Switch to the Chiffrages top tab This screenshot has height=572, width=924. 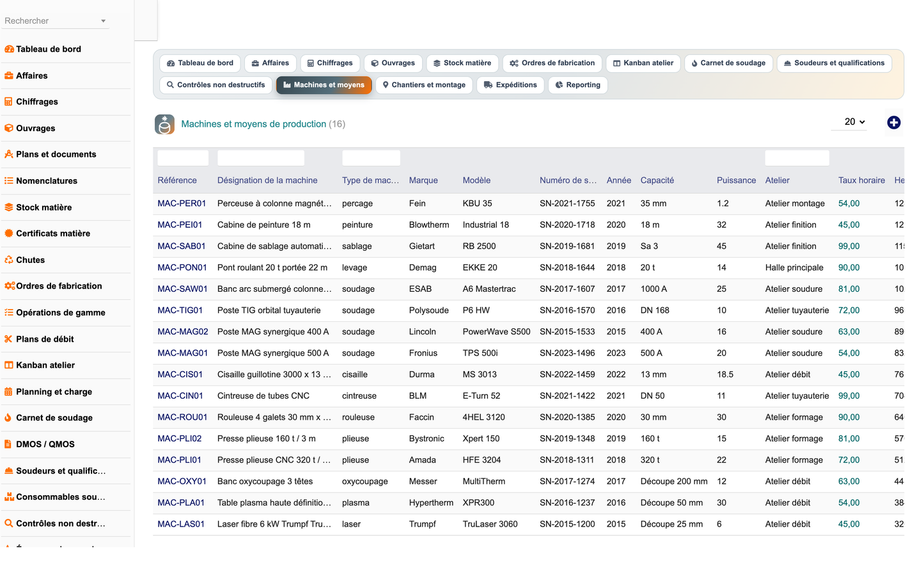[x=330, y=63]
